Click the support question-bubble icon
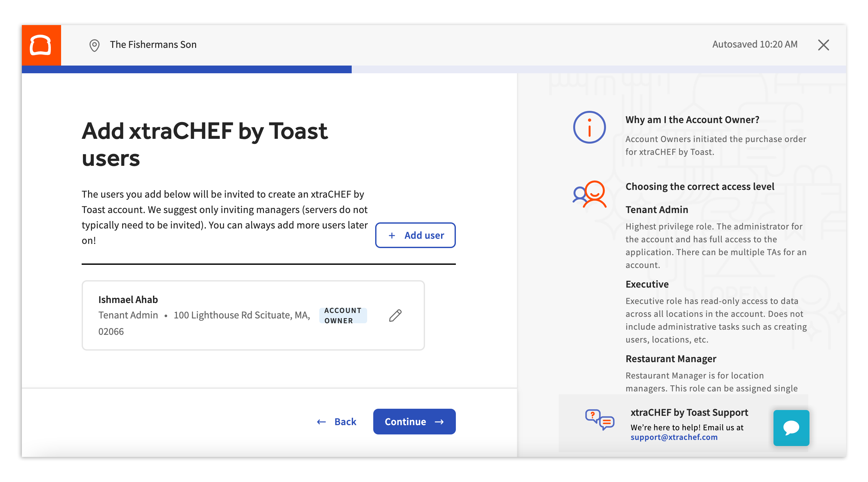 pyautogui.click(x=600, y=419)
